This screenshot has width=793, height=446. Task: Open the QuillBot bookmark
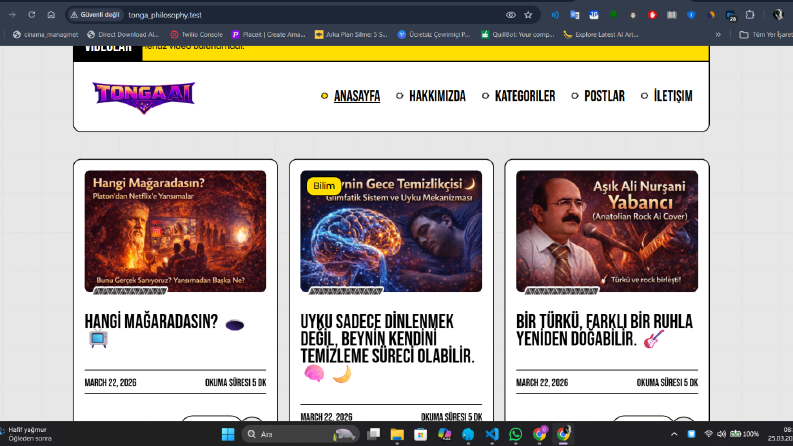pyautogui.click(x=517, y=34)
